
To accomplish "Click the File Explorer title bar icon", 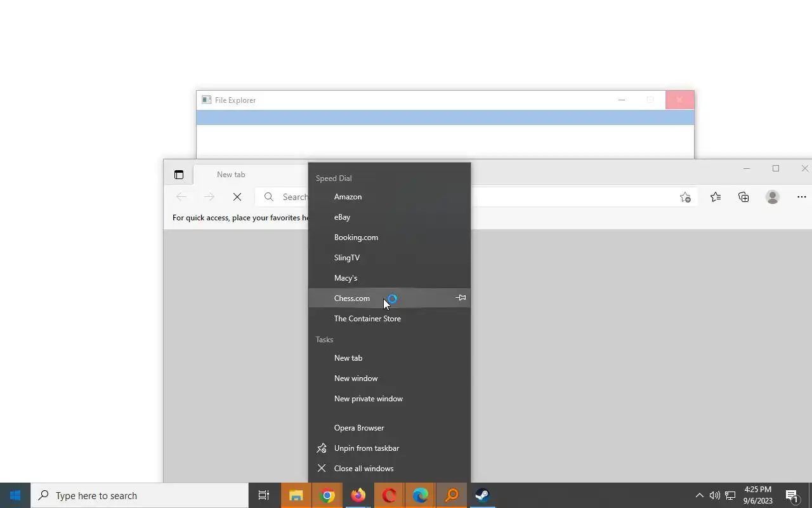I will [x=206, y=100].
